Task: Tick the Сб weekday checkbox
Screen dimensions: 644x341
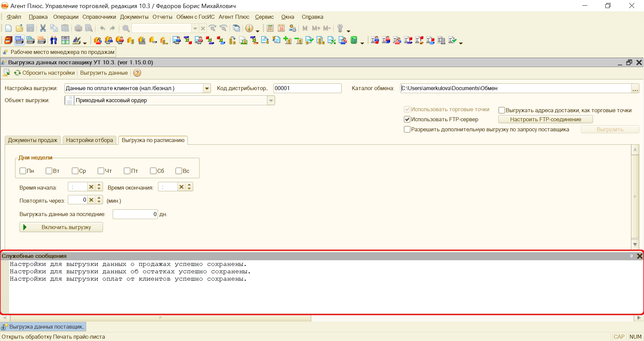Action: 153,171
